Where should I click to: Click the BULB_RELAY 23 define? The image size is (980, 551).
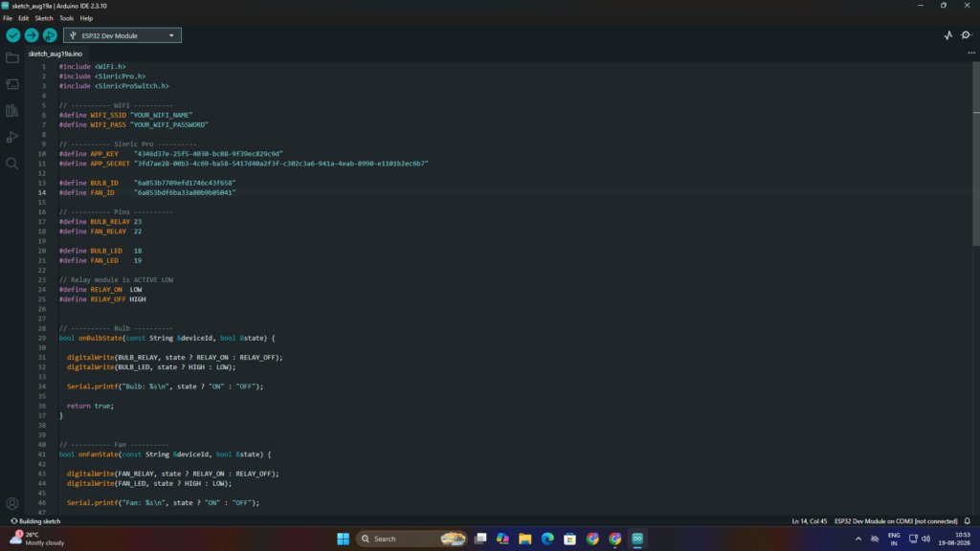pos(100,222)
